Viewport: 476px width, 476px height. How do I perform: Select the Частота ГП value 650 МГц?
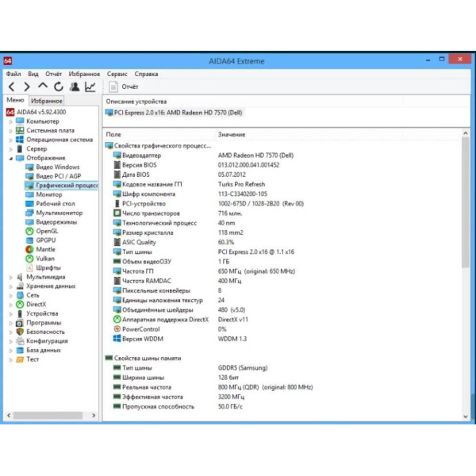[256, 271]
